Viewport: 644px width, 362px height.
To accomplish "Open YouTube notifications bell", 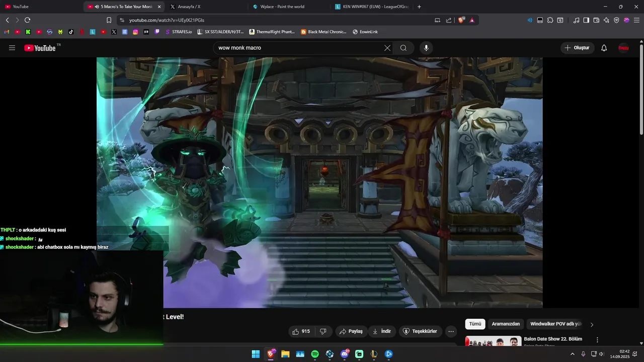I will coord(604,48).
